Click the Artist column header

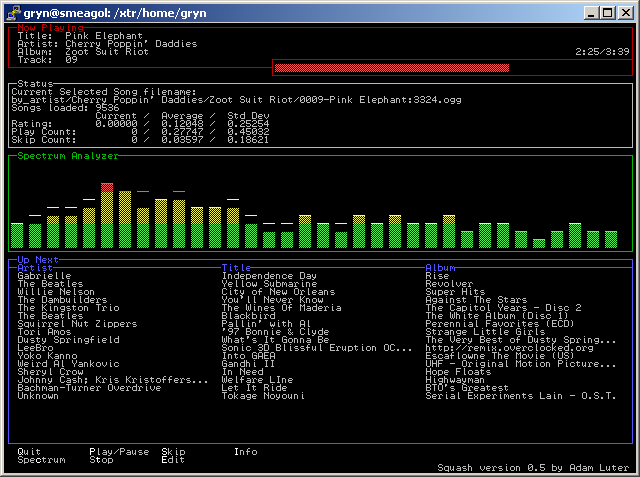35,268
